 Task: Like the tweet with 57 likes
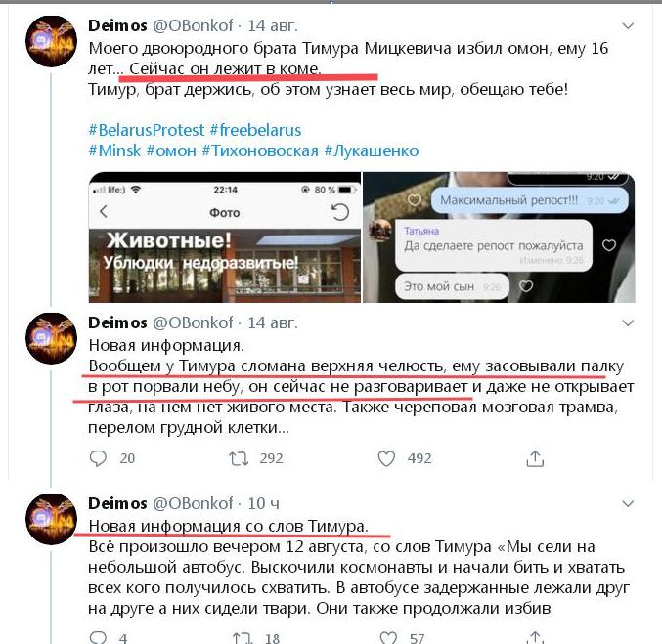click(388, 637)
